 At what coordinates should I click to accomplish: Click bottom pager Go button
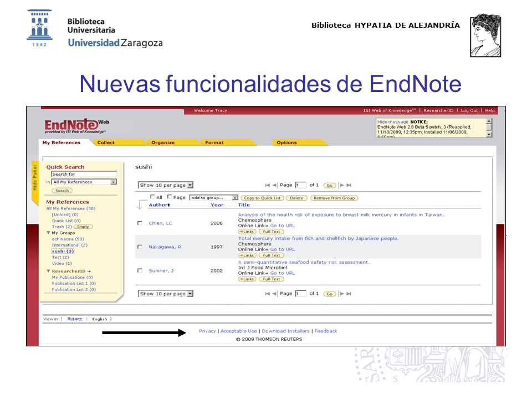click(329, 294)
